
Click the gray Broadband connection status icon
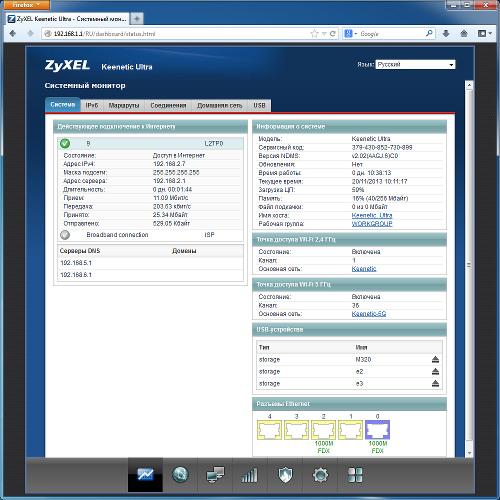pos(65,235)
